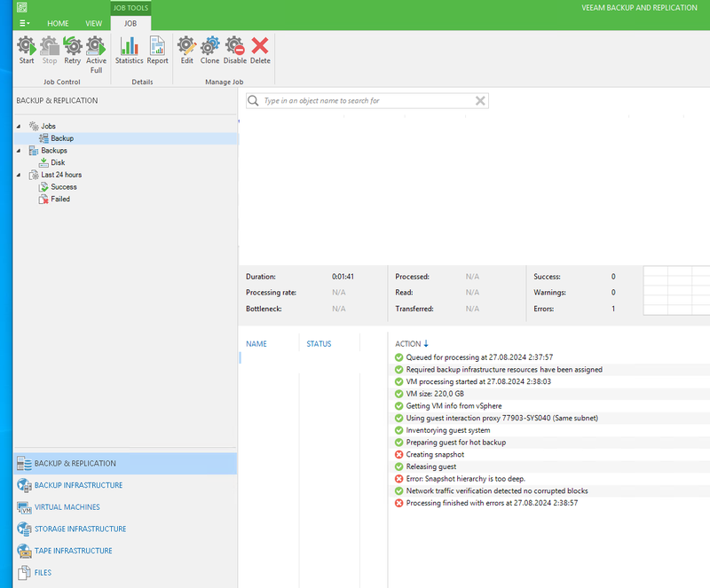Sort by the Action column header
The width and height of the screenshot is (710, 588).
point(408,344)
